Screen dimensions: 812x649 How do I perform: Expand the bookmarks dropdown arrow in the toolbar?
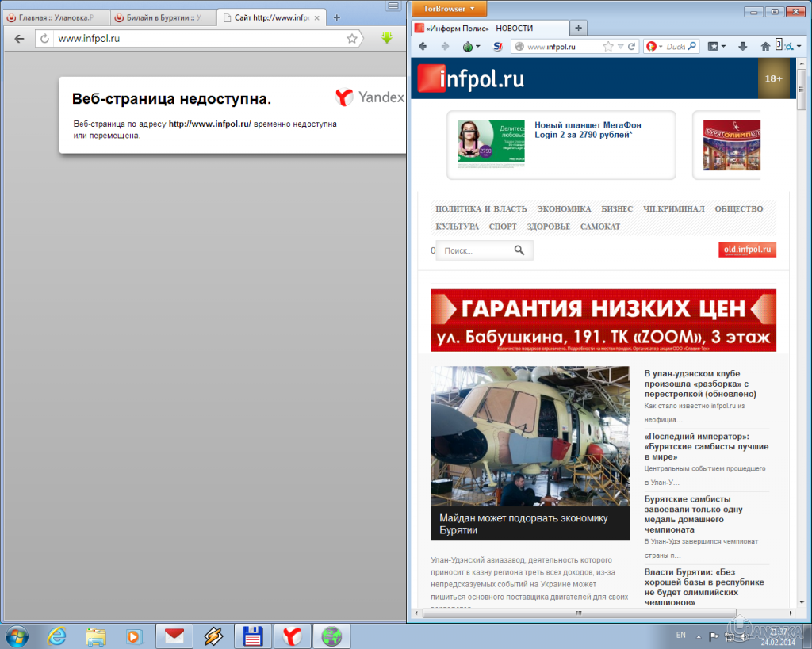(724, 46)
